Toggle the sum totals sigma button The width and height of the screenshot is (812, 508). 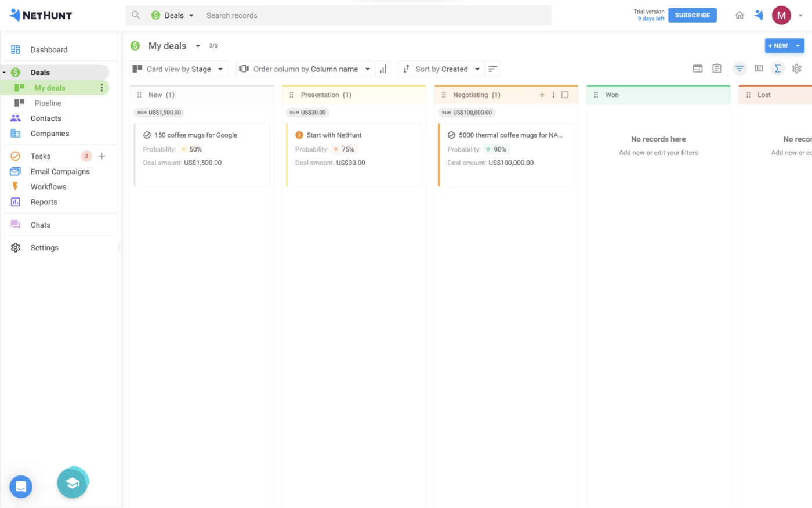[x=778, y=69]
